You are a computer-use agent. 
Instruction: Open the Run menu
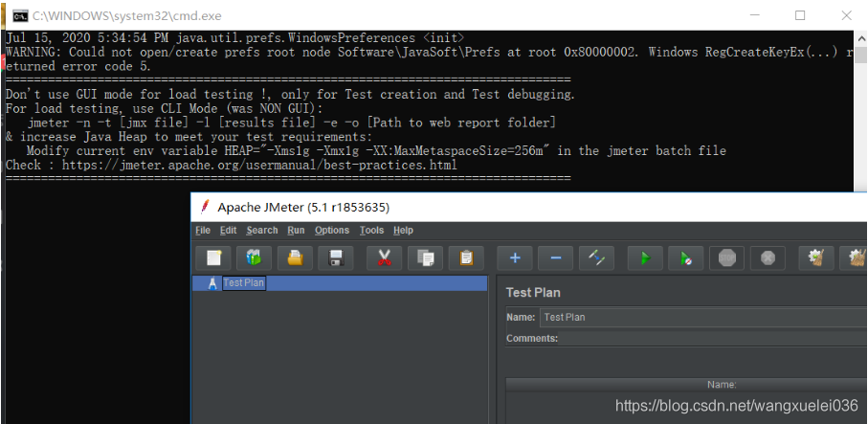coord(297,231)
